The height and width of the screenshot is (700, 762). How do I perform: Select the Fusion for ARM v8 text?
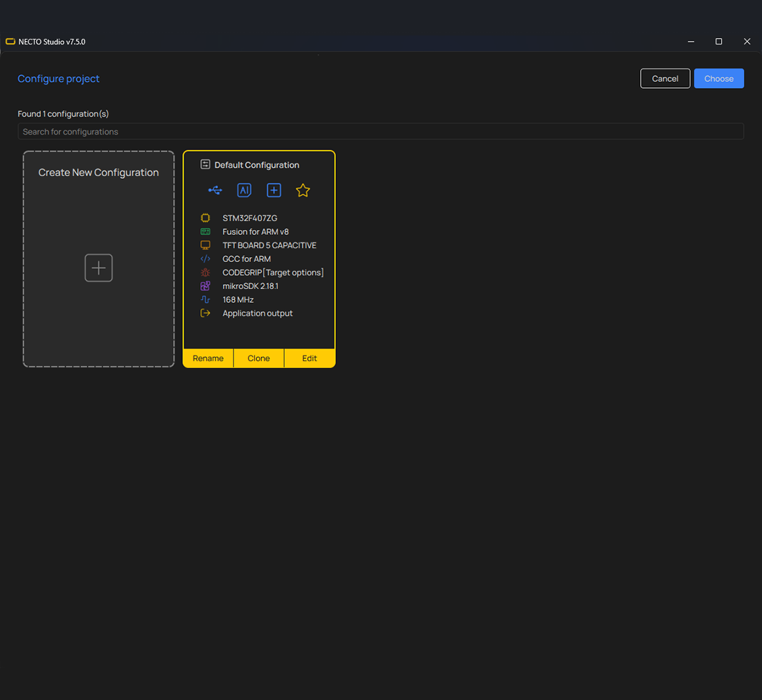(256, 232)
